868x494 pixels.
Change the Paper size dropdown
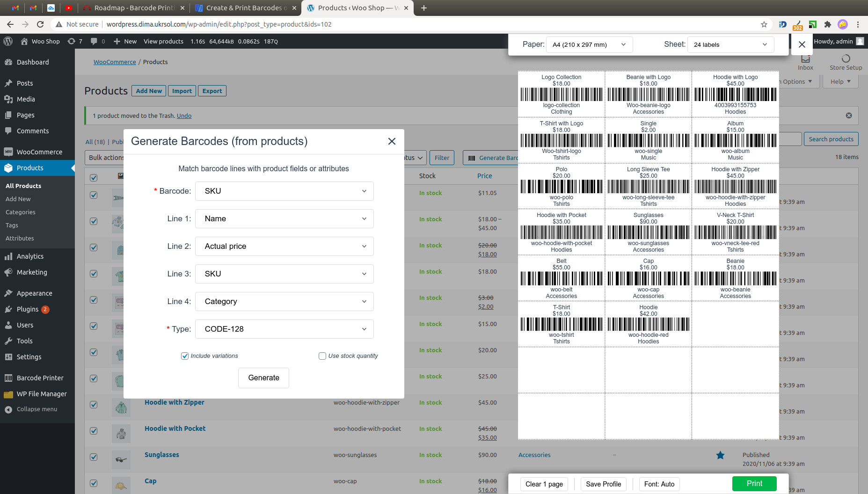(590, 44)
